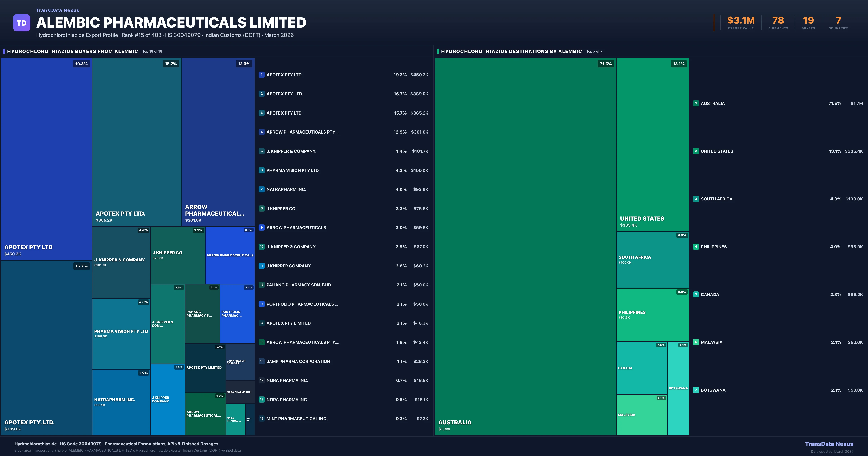Open the TransData Nexus header link
Image resolution: width=868 pixels, height=456 pixels.
[x=58, y=10]
